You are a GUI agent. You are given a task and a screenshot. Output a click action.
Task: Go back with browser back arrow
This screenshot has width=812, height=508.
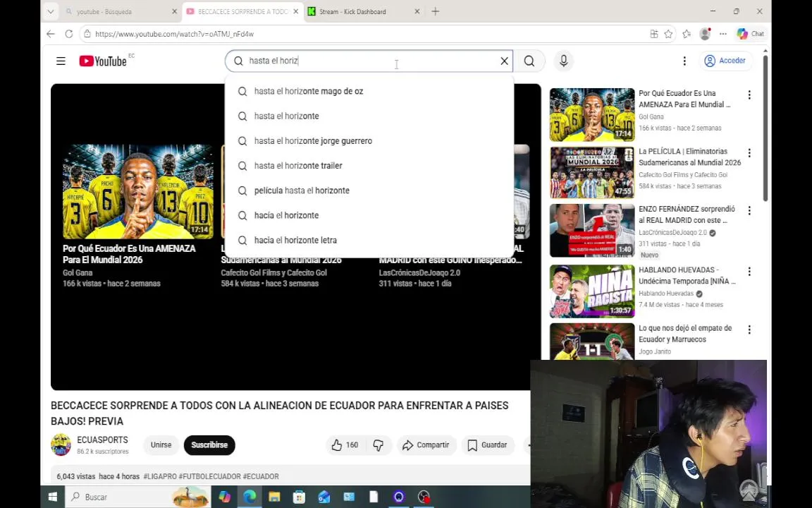pos(50,34)
